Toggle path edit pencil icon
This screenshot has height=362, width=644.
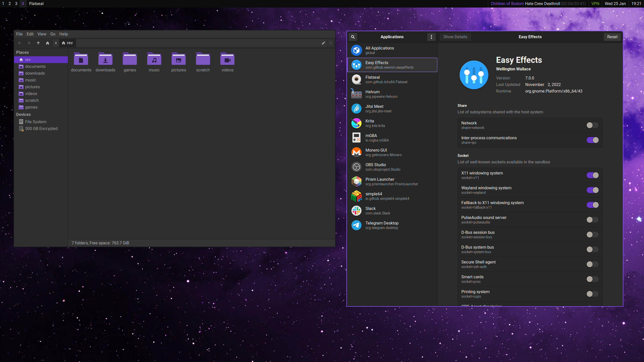[323, 43]
